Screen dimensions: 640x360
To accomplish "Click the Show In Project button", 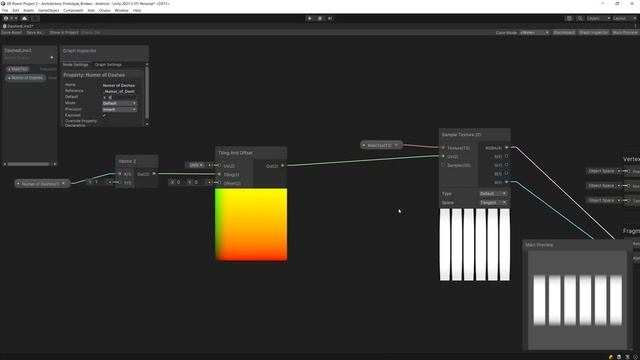I will [x=64, y=32].
